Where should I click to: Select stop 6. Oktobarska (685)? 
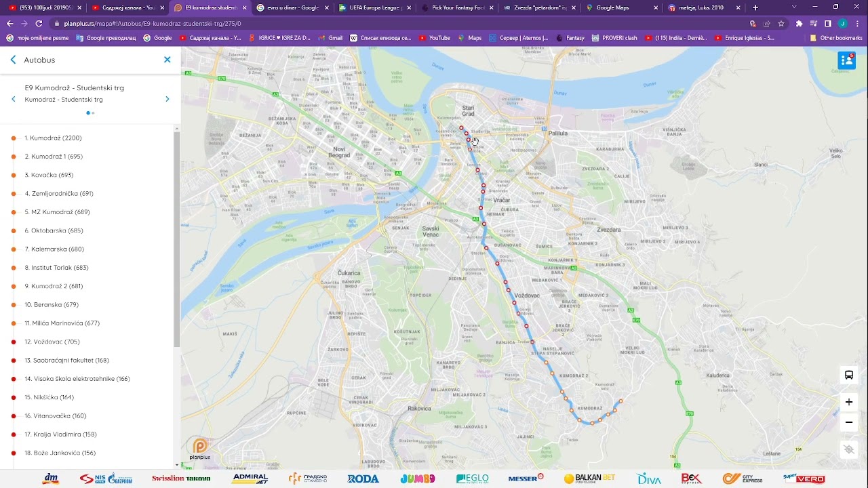(54, 230)
